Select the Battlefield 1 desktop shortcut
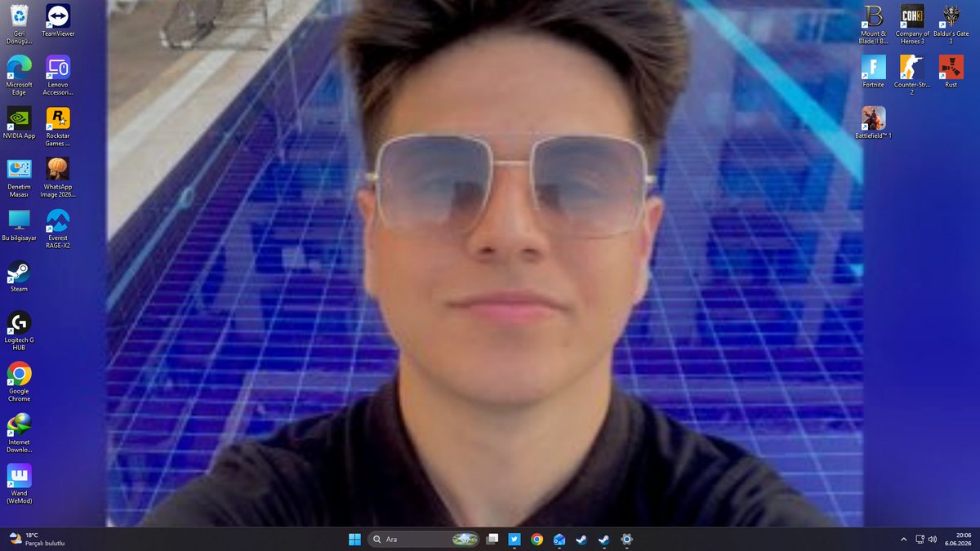980x551 pixels. pos(873,122)
